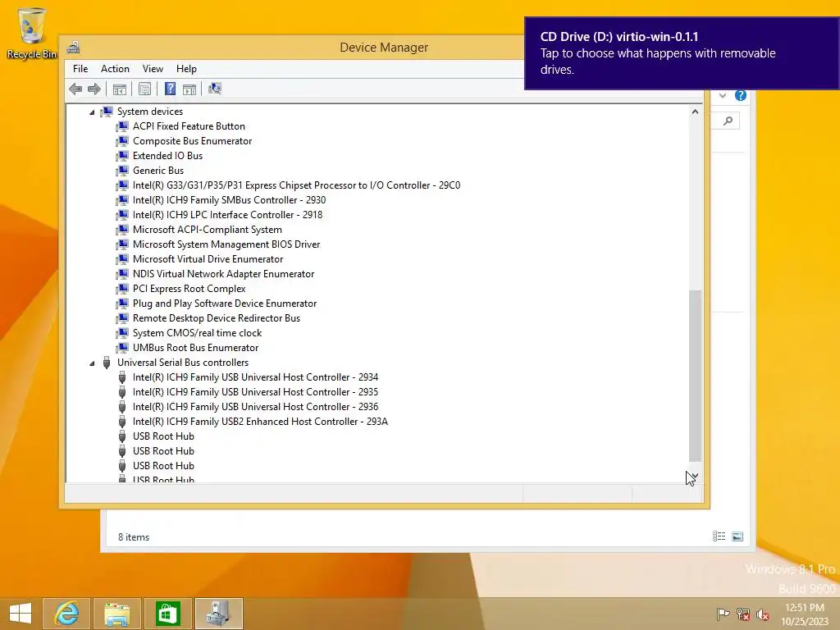Select Intel ICH9 Family SMBus Controller - 2930

click(x=230, y=200)
